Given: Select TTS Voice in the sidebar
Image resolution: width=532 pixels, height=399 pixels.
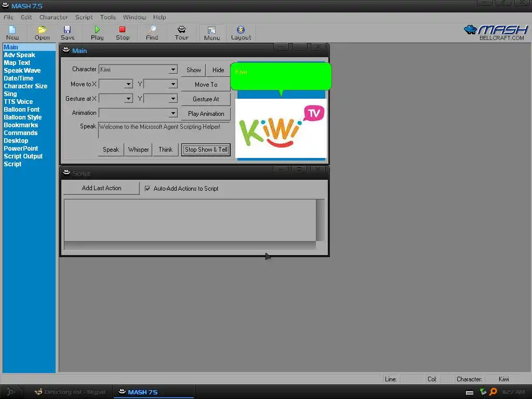Looking at the screenshot, I should (x=18, y=102).
